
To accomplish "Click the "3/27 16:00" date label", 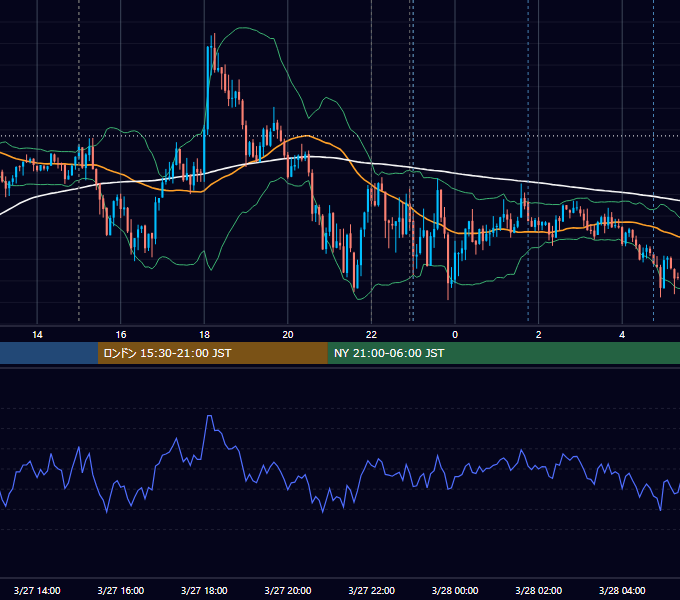I will [x=121, y=590].
